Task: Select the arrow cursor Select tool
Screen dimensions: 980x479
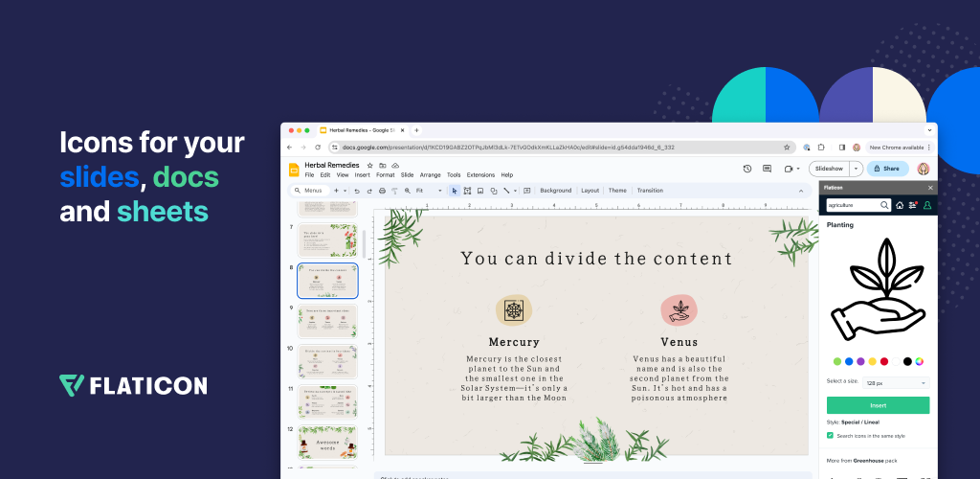Action: click(x=455, y=191)
